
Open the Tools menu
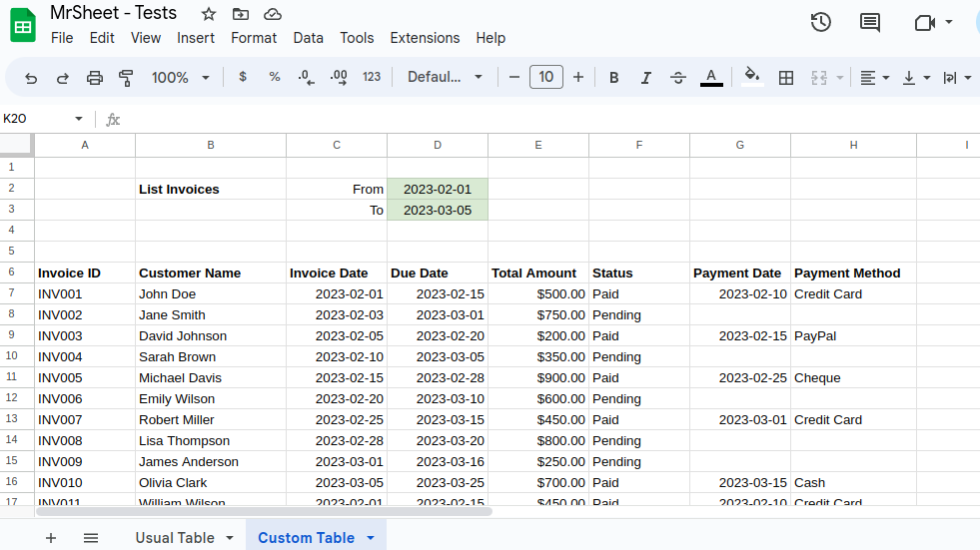[357, 38]
